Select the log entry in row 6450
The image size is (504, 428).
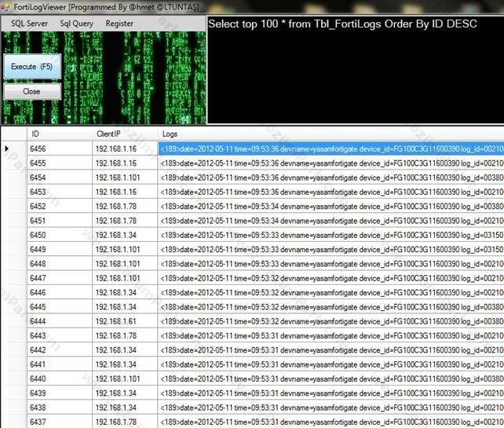331,235
